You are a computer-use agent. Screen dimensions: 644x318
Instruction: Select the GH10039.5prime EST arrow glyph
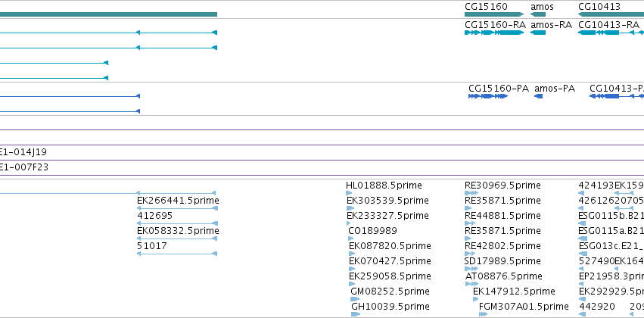355,314
